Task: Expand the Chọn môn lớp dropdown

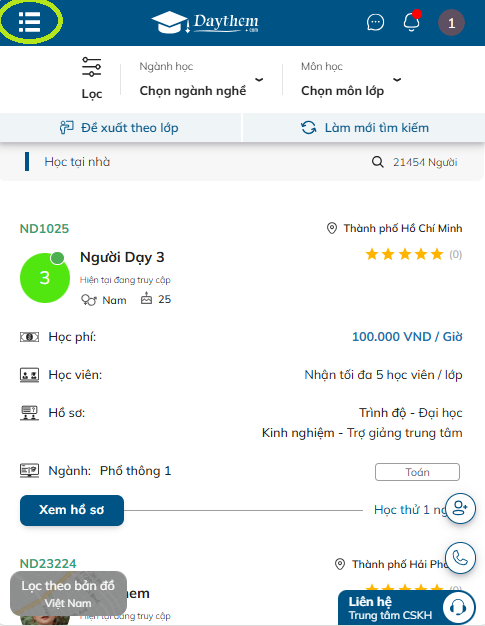Action: point(351,79)
